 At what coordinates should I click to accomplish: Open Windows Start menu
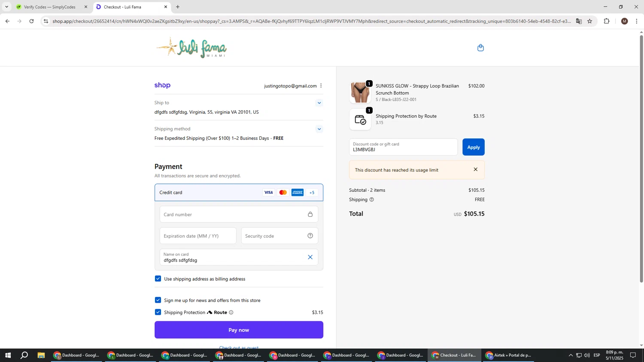pyautogui.click(x=8, y=355)
